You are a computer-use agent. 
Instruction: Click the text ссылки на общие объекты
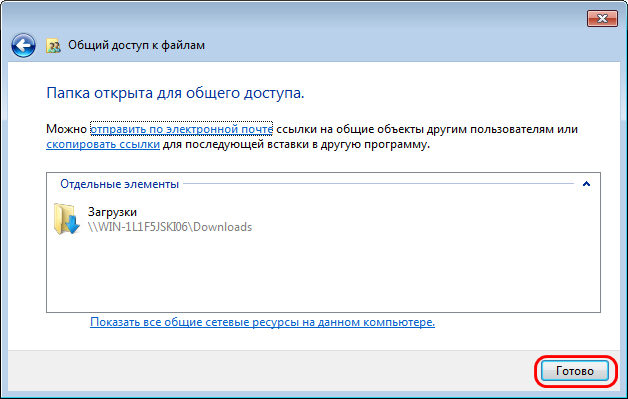click(350, 129)
